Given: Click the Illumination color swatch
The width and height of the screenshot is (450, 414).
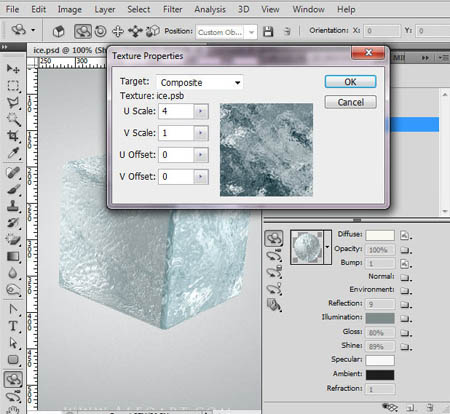Looking at the screenshot, I should (380, 318).
